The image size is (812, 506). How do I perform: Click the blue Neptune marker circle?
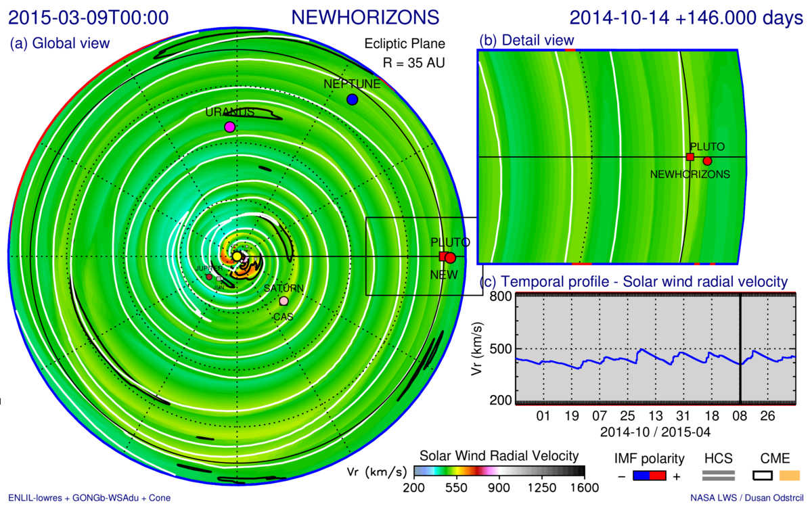352,99
